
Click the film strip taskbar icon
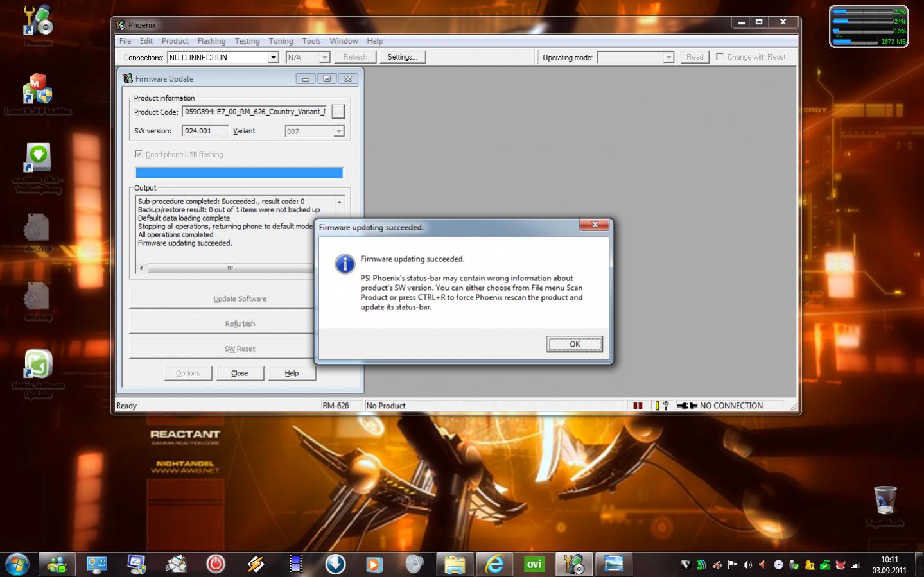point(295,564)
